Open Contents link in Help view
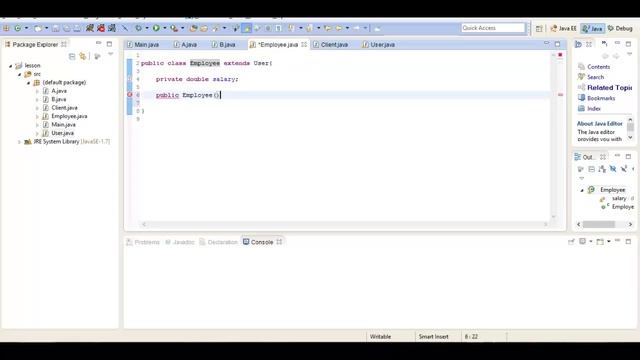Screen dimensions: 640x360 coord(598,67)
